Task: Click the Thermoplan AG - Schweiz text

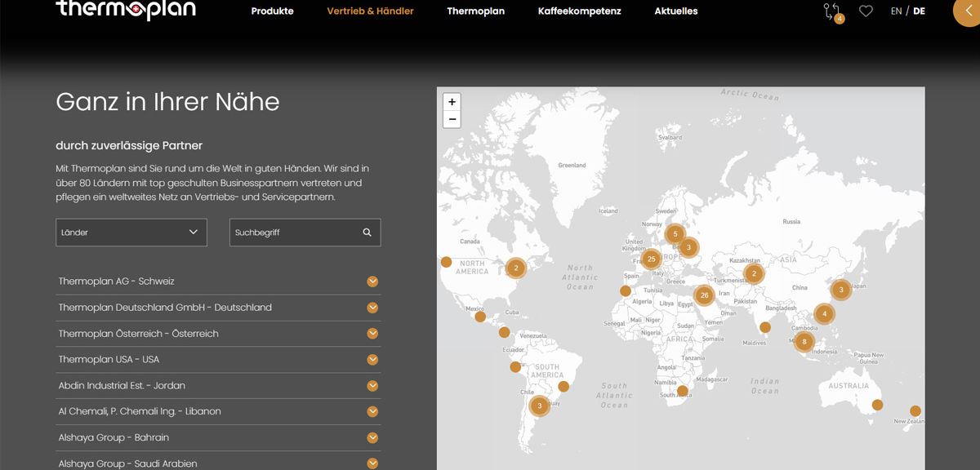Action: pos(116,282)
